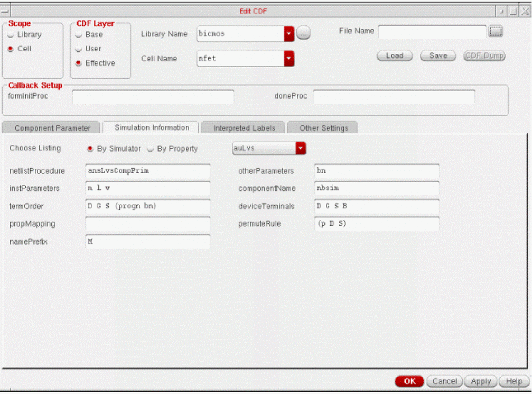
Task: Switch to the Interpreted Labels tab
Action: tap(244, 127)
